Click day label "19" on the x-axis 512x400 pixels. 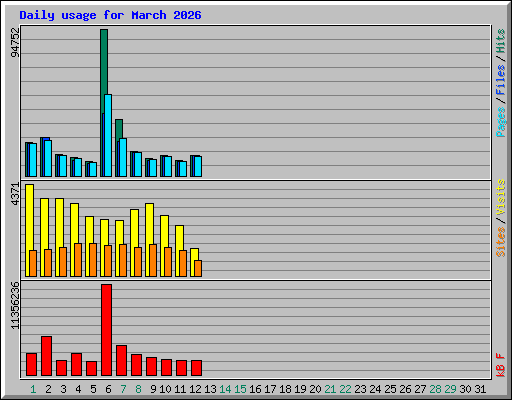300,389
